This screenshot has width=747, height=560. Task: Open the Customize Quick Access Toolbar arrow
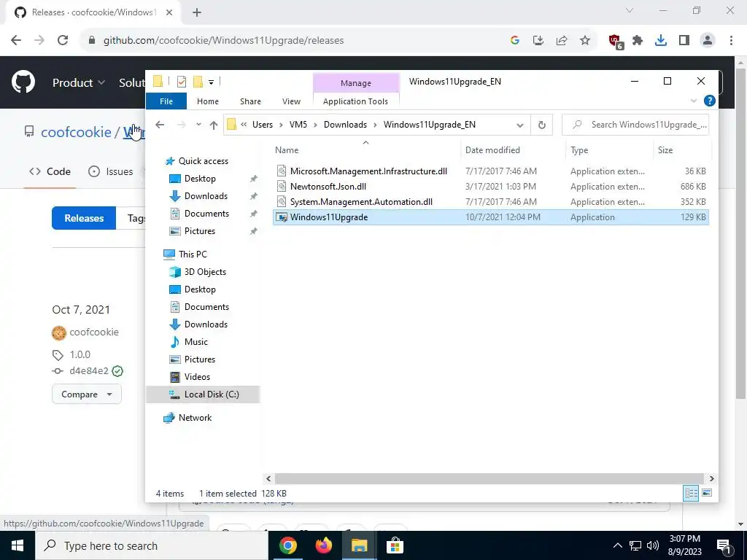pyautogui.click(x=211, y=82)
